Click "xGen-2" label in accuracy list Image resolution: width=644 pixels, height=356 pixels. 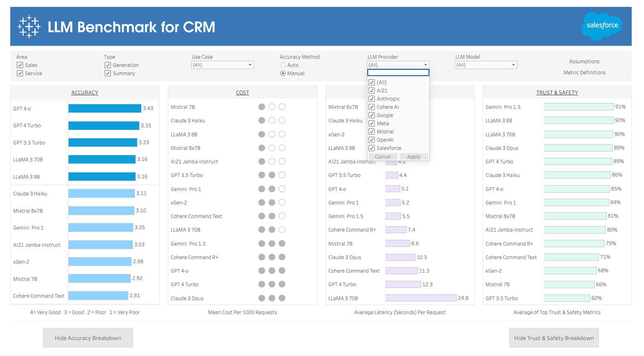[x=21, y=262]
